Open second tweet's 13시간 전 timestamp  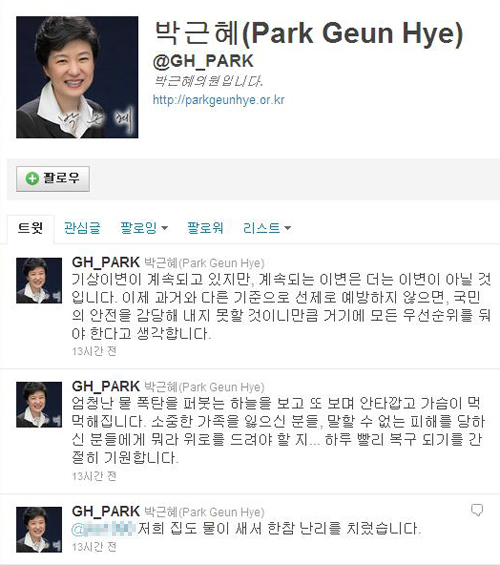click(x=94, y=476)
